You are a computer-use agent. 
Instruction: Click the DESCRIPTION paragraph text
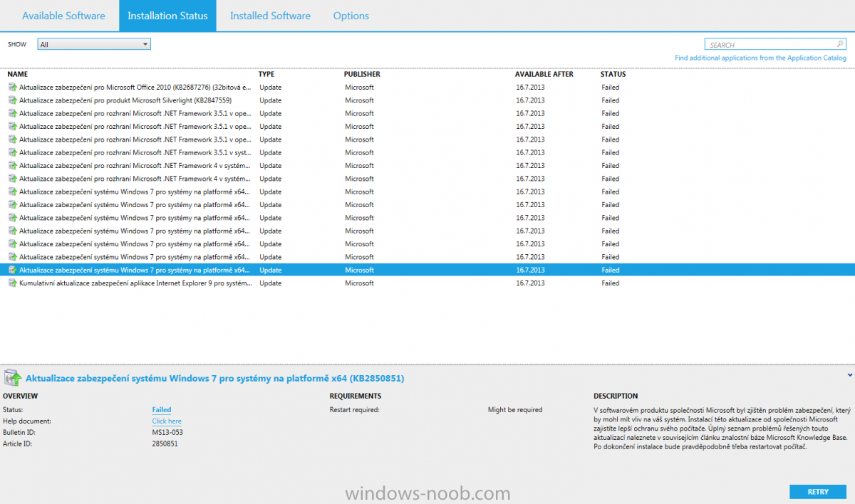click(722, 429)
